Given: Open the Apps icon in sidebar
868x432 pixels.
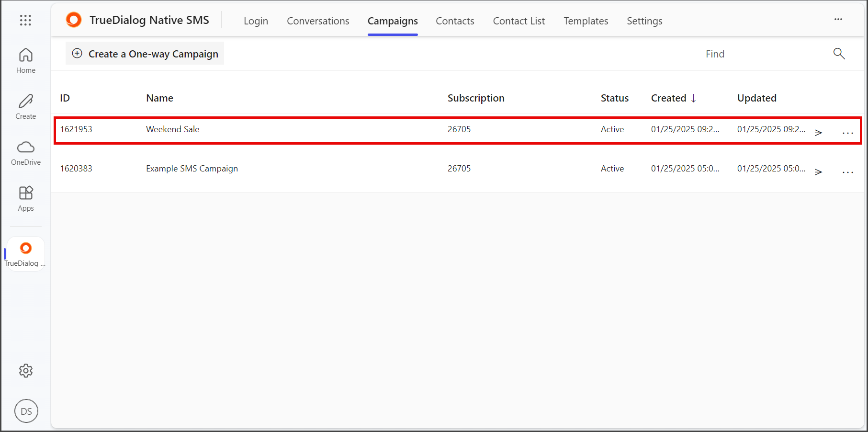Looking at the screenshot, I should 26,199.
